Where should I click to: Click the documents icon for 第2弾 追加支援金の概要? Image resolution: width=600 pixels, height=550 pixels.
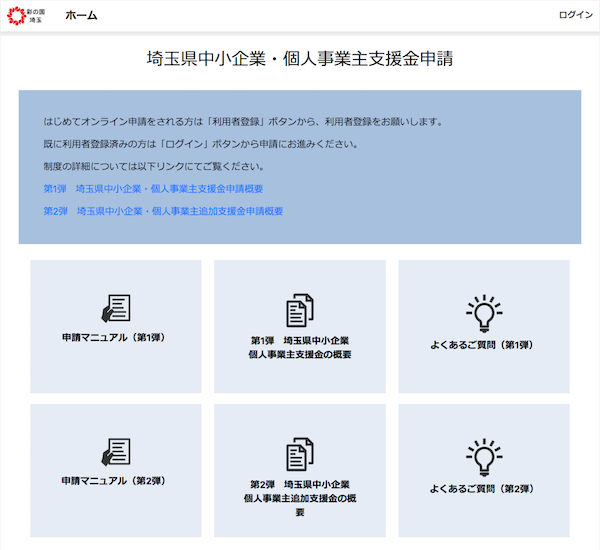click(300, 455)
